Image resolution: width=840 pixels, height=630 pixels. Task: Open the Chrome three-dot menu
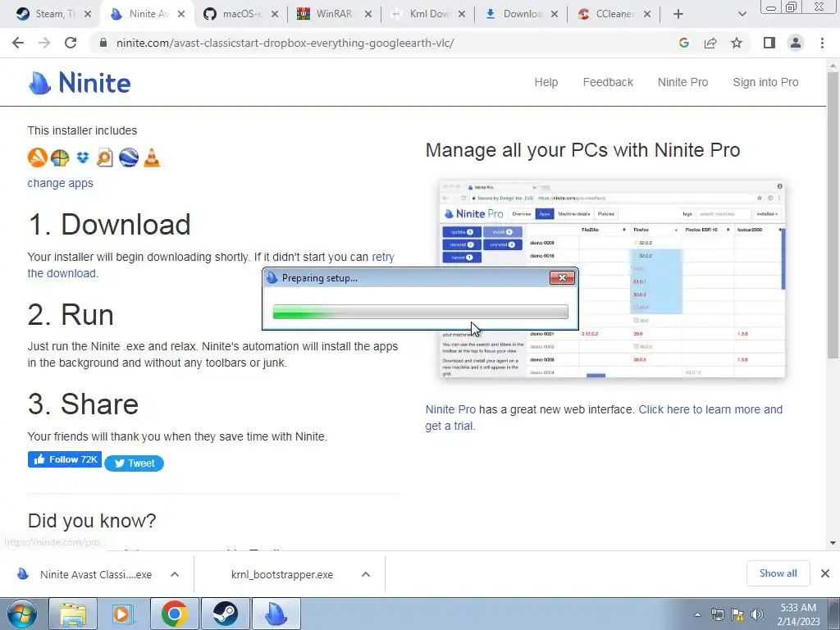coord(822,43)
